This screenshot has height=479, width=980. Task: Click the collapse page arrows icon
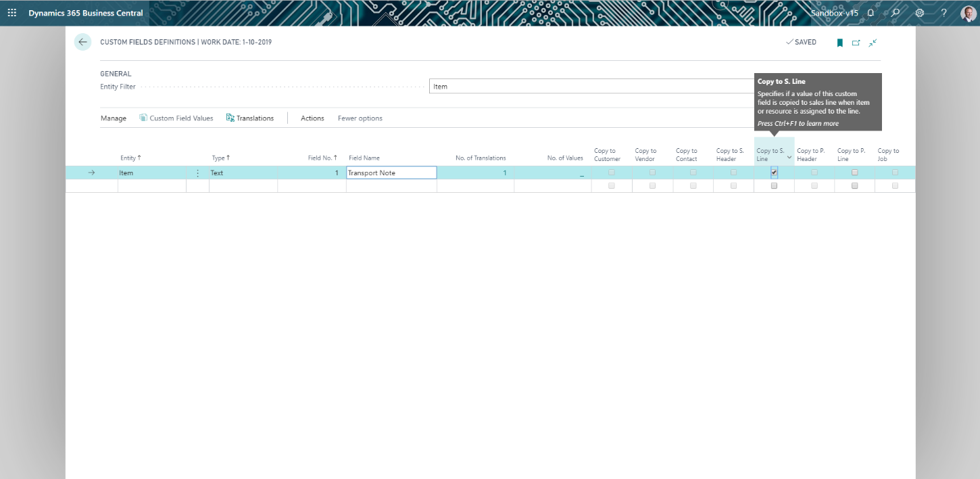click(873, 43)
